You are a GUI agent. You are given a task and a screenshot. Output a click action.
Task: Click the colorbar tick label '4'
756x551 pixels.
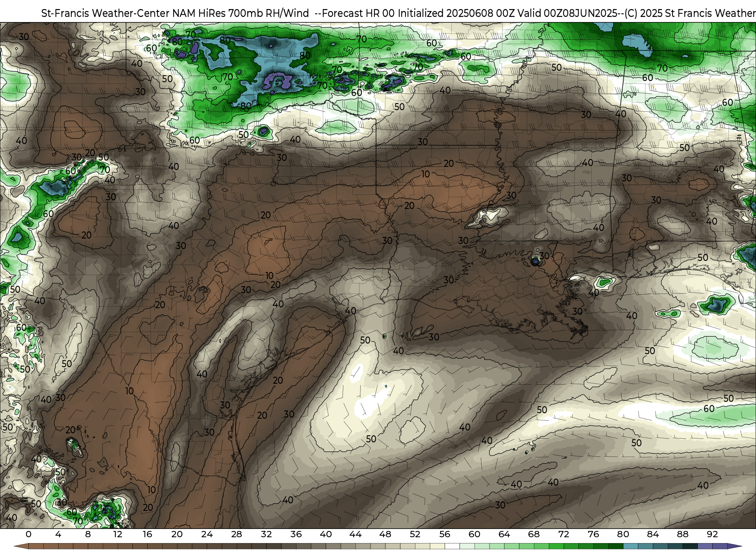58,534
